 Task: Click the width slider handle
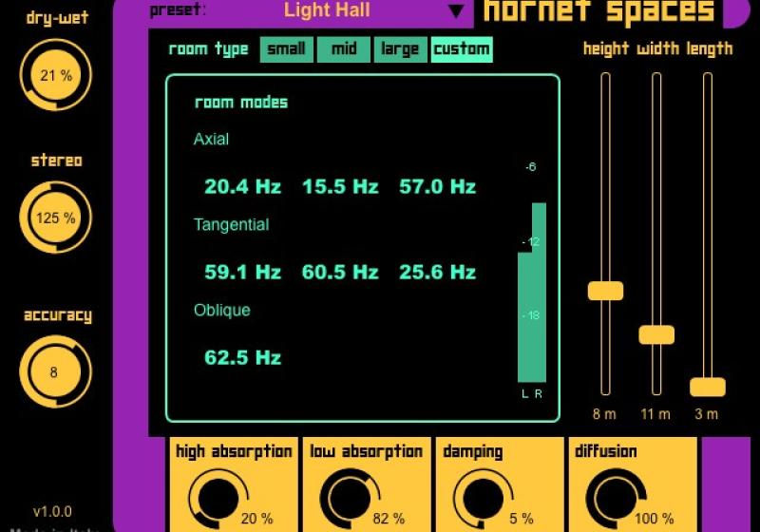point(656,334)
